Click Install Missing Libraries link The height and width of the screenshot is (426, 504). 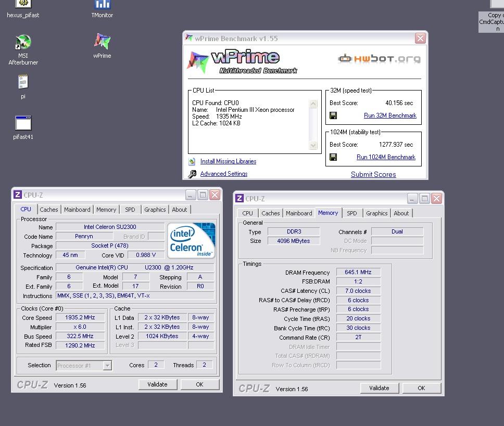(228, 161)
